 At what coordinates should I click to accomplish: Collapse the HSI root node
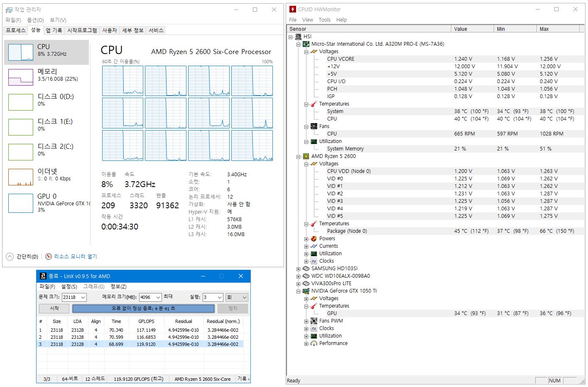[x=290, y=37]
